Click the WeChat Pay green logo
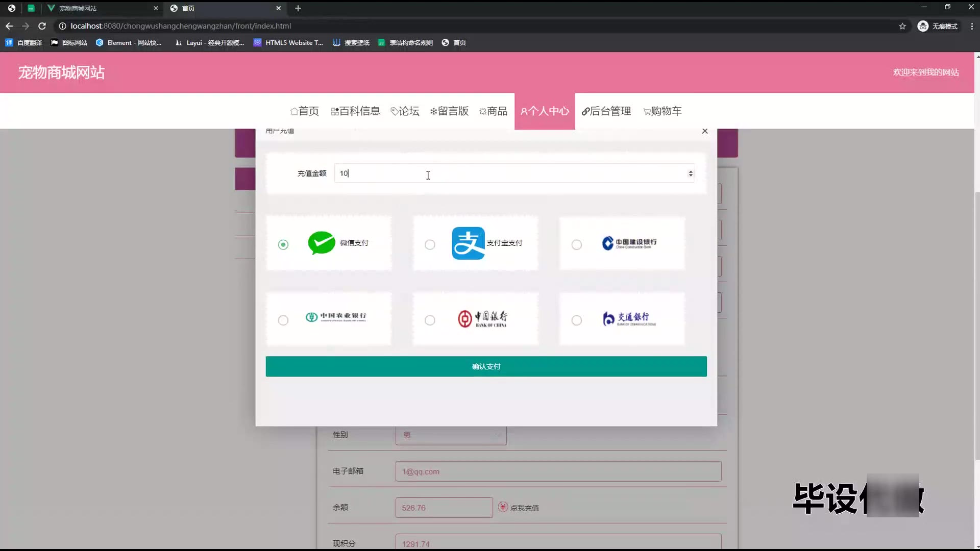 [x=322, y=243]
